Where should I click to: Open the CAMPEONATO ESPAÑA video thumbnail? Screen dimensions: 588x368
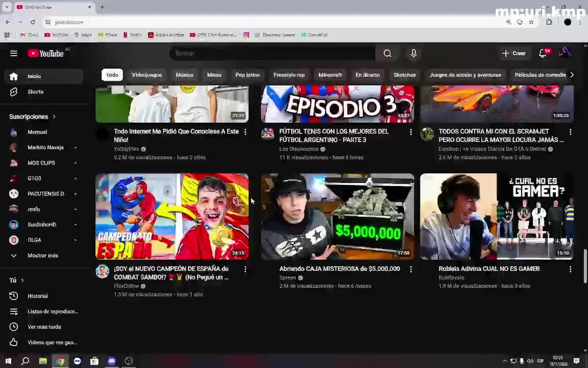172,216
